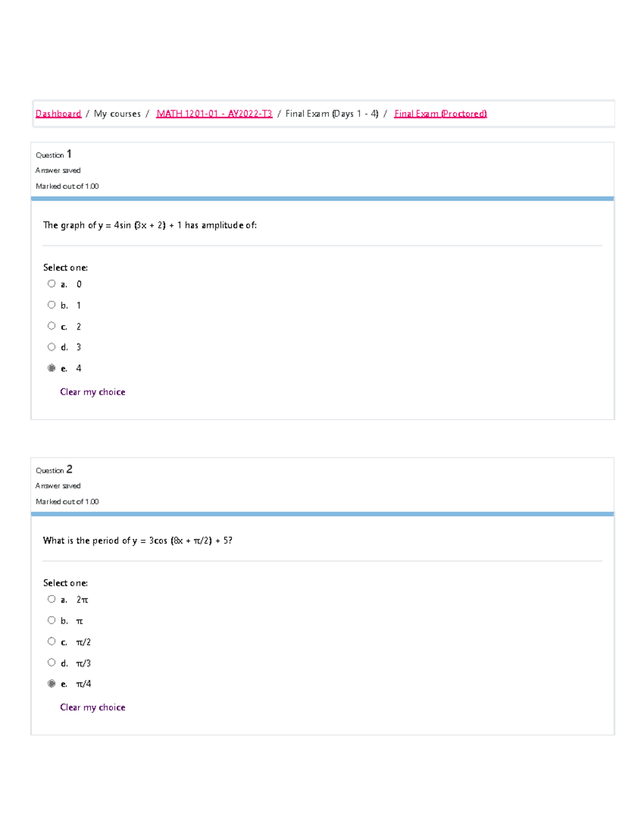Click Final Exam (Days 1 - 4) breadcrumb item
This screenshot has height=834, width=644.
point(331,113)
